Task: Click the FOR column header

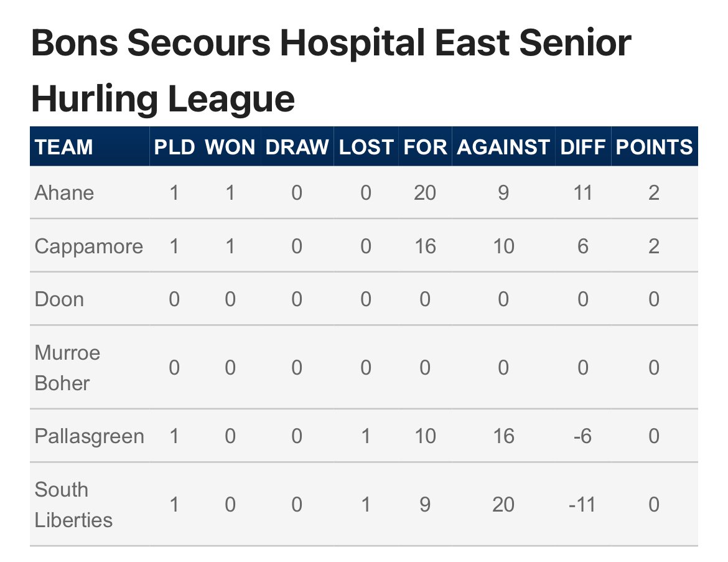Action: point(425,148)
